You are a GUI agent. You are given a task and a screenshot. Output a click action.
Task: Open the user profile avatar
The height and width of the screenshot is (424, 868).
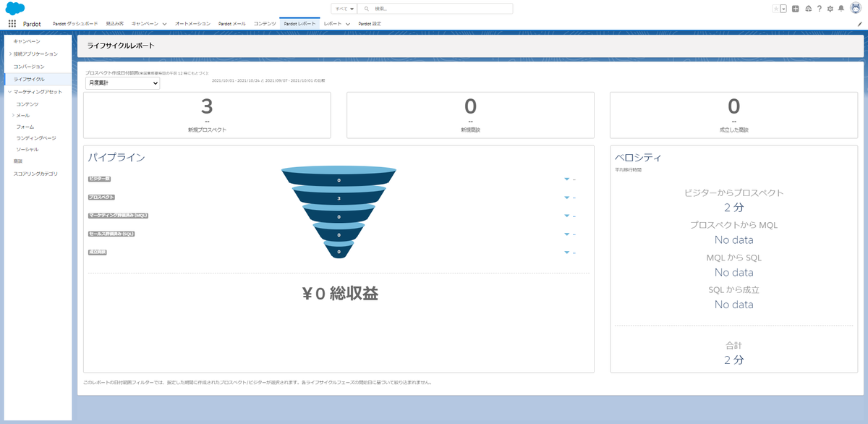855,9
